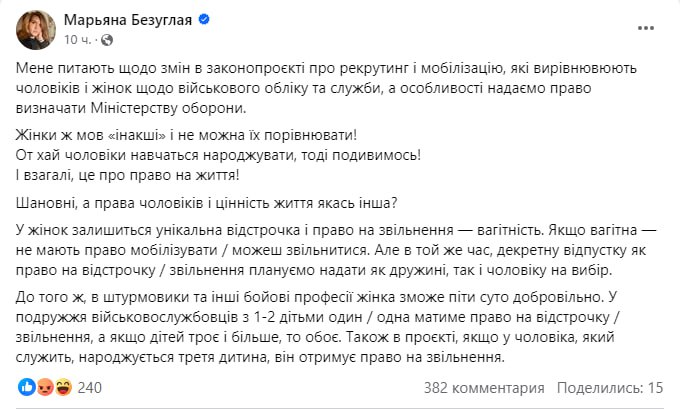This screenshot has width=680, height=409.
Task: Click the "10 ч." post timestamp
Action: (77, 40)
